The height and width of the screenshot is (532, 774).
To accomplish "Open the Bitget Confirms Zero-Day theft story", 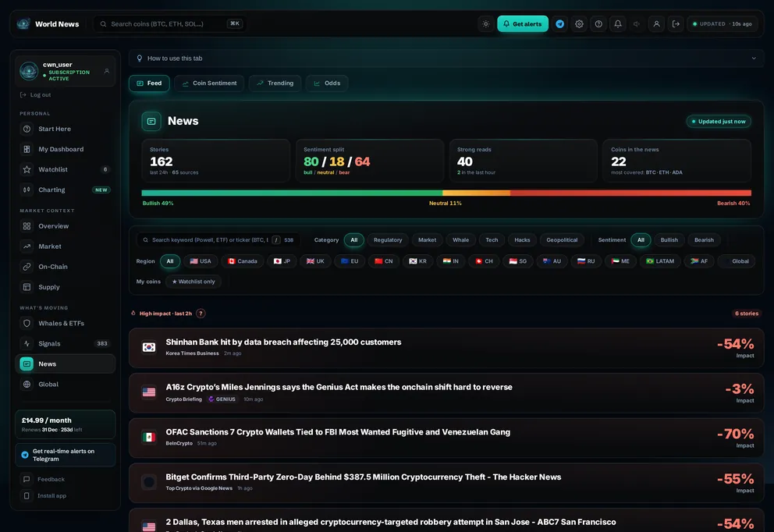I will [446, 483].
